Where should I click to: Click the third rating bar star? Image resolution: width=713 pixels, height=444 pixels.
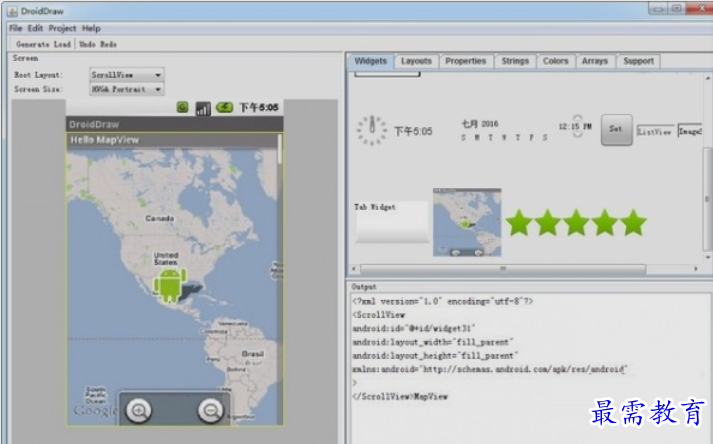576,222
